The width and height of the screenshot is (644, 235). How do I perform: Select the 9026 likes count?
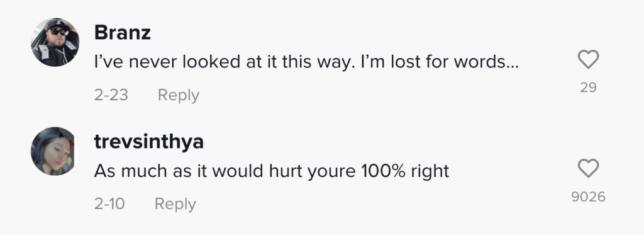588,197
